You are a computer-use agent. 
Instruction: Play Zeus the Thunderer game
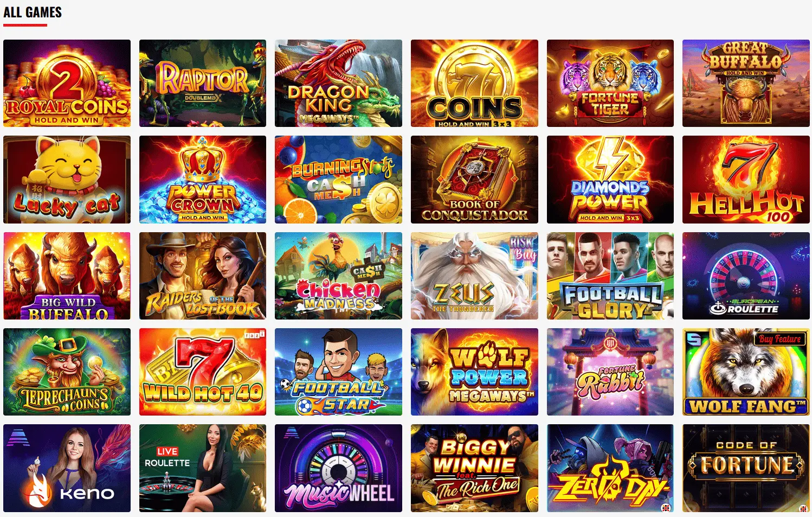tap(474, 276)
